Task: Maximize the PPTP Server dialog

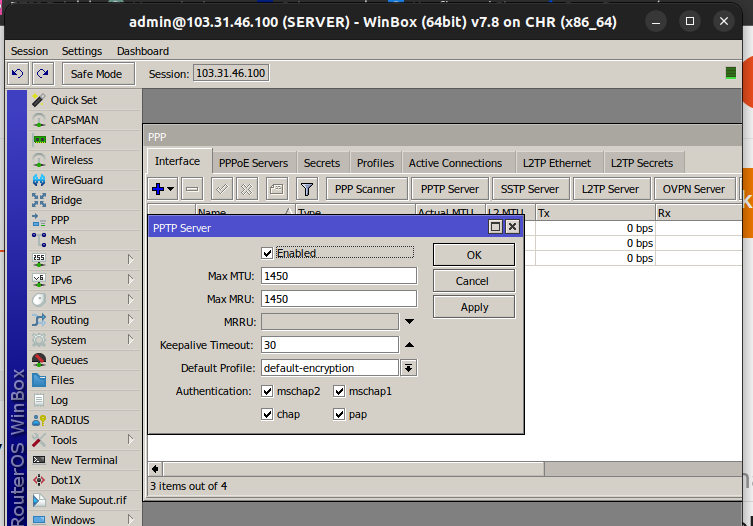Action: click(495, 227)
